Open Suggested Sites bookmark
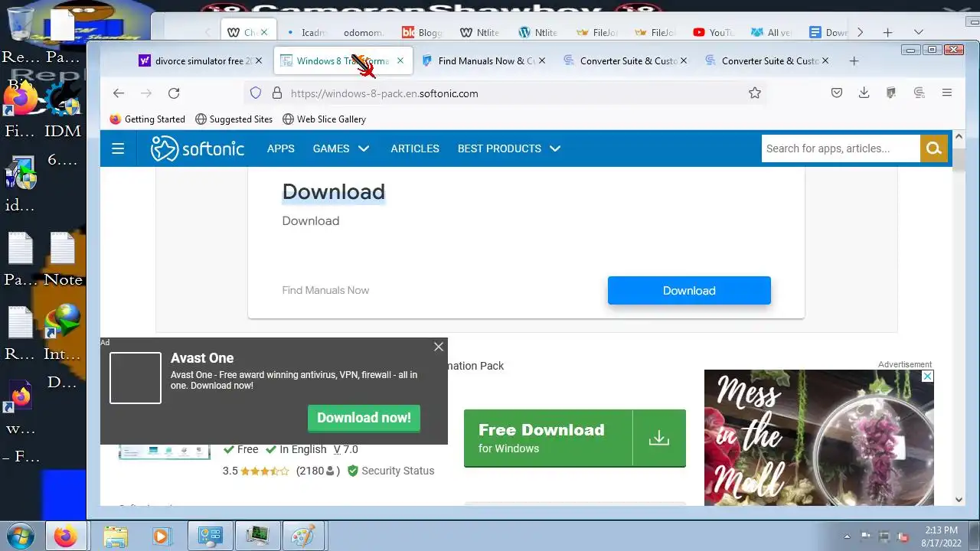980x551 pixels. click(x=234, y=119)
